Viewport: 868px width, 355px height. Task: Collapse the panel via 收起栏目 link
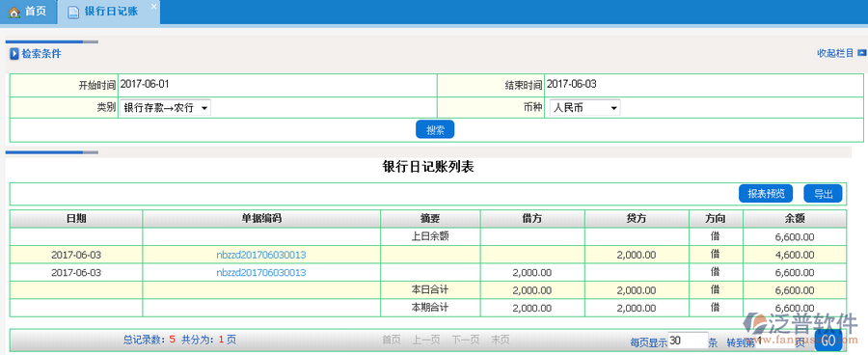click(x=835, y=54)
